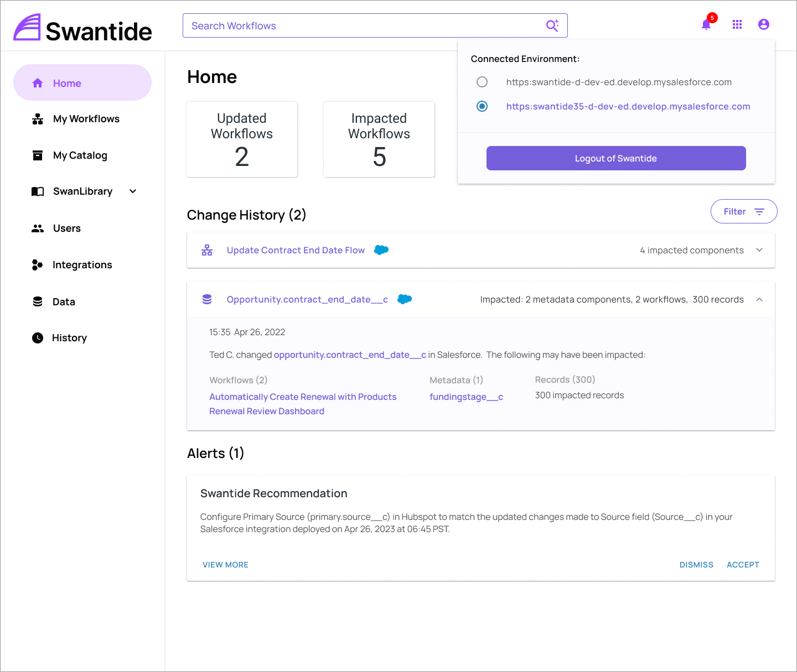Click the Home house icon
Viewport: 797px width, 672px height.
(x=38, y=83)
